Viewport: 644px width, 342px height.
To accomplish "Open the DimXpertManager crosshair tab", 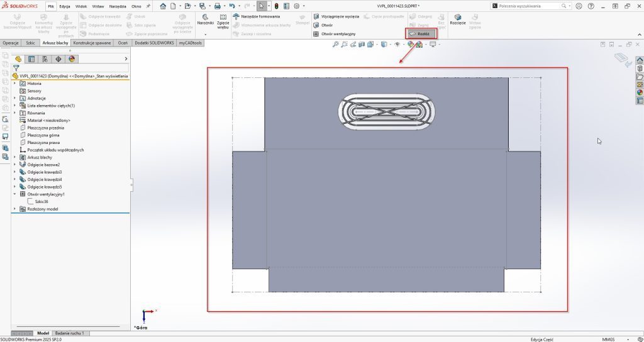I will pos(58,59).
